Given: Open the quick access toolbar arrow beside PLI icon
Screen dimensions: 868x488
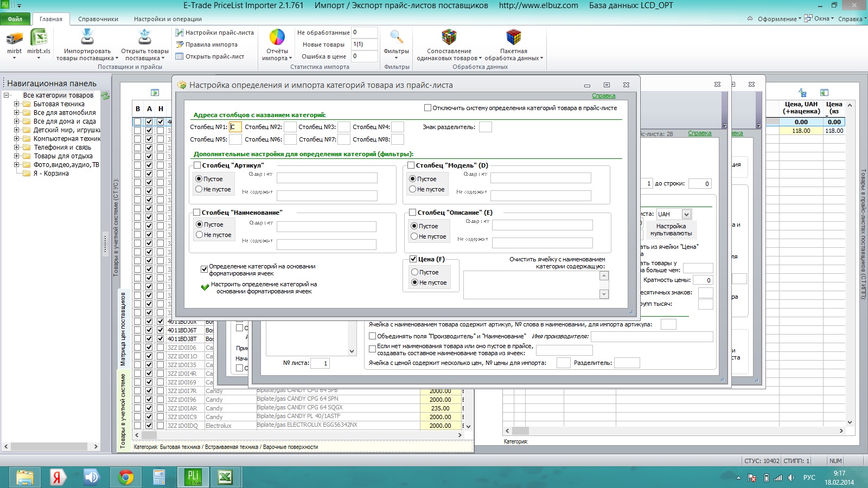Looking at the screenshot, I should coord(19,5).
